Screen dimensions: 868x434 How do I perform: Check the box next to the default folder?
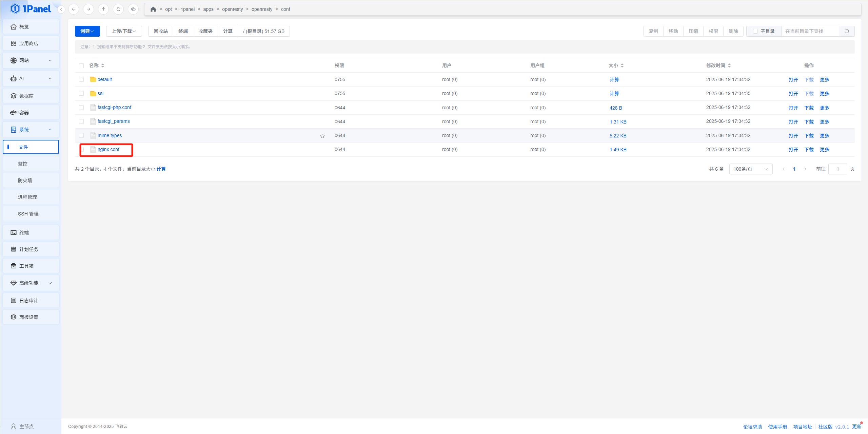click(81, 79)
